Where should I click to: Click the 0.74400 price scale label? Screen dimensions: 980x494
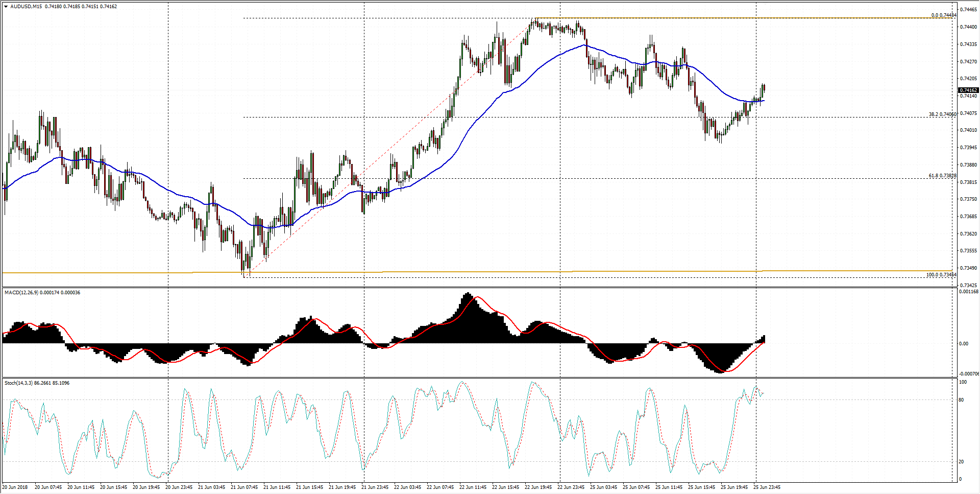[x=968, y=27]
